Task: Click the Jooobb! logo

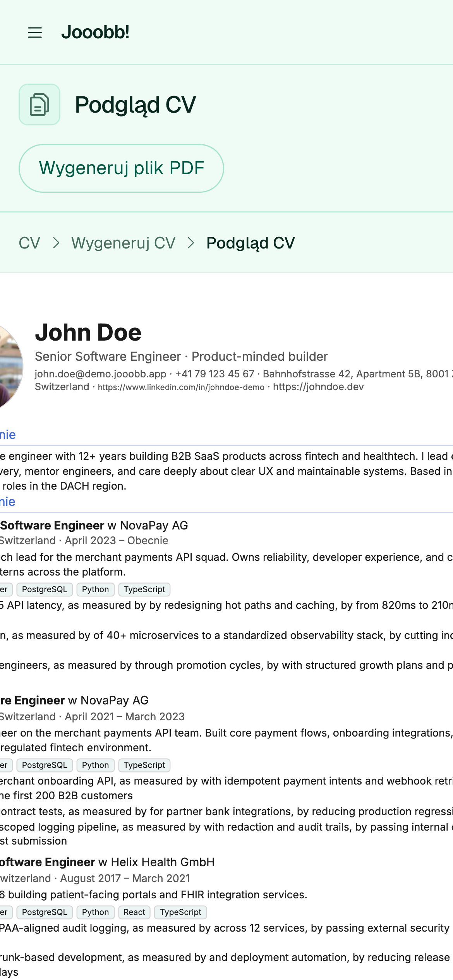Action: click(x=95, y=32)
